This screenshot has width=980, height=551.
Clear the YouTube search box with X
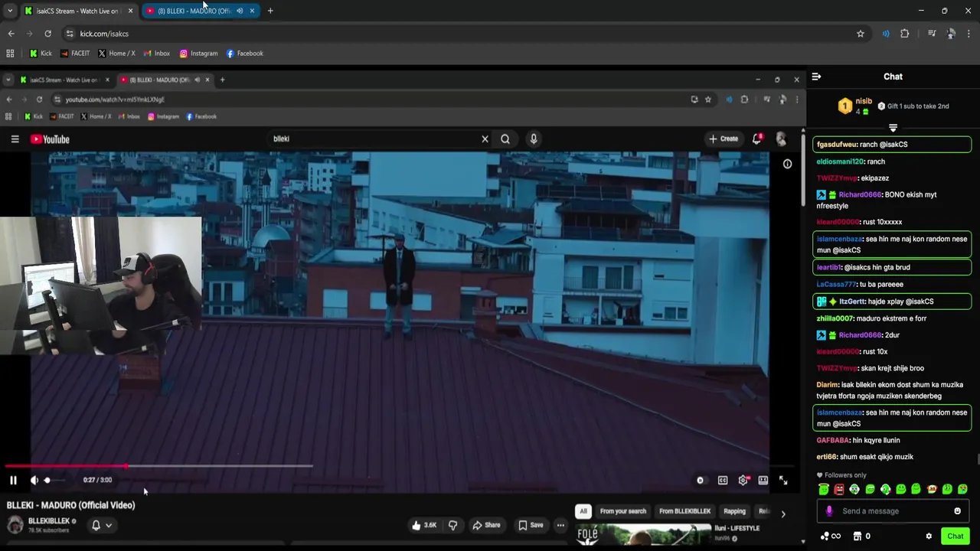pyautogui.click(x=485, y=139)
